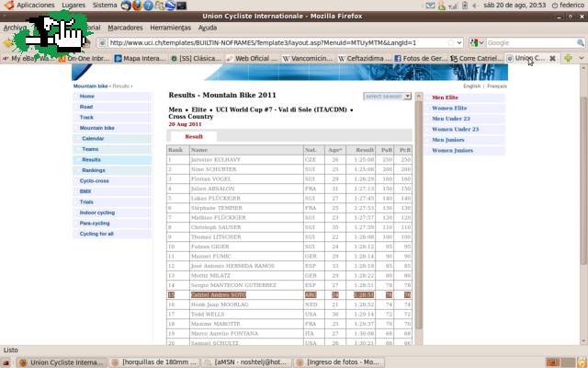Switch to the On-One Inbr... tab
The image size is (588, 368).
[x=84, y=59]
